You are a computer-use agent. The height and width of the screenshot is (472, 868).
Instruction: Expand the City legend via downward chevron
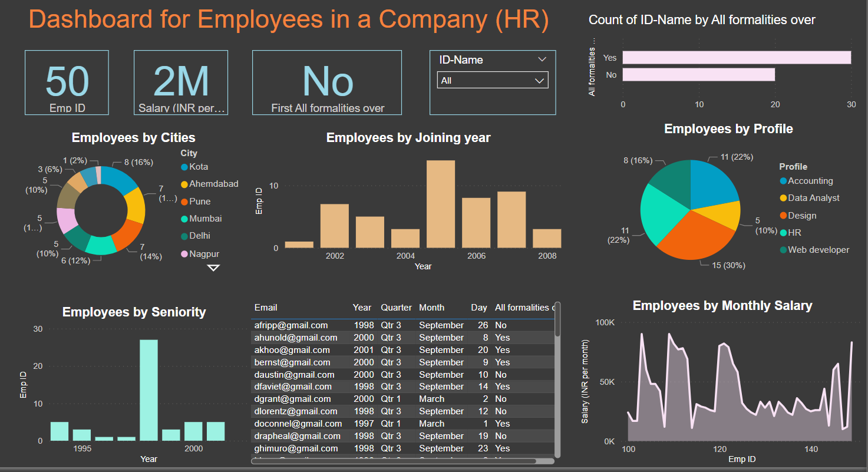tap(214, 268)
